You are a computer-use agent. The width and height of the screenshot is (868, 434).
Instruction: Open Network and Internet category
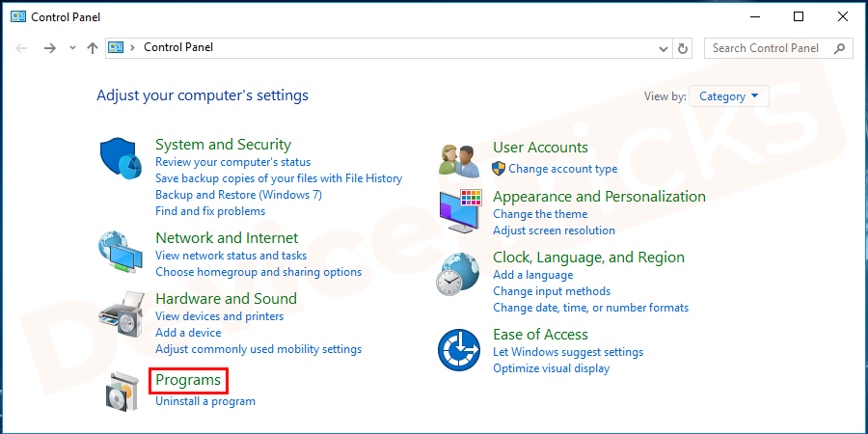(227, 238)
